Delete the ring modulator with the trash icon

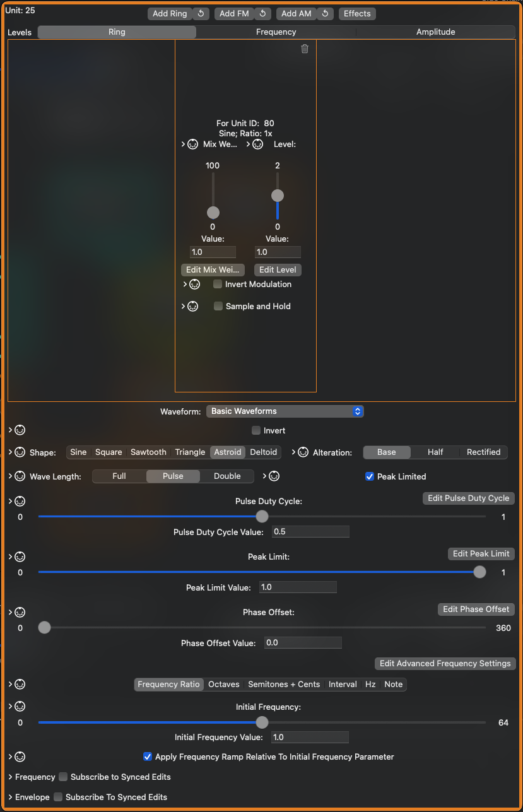305,49
